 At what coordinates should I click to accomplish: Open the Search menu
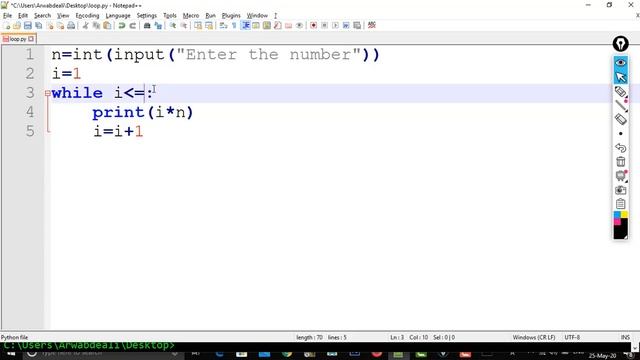pyautogui.click(x=42, y=16)
